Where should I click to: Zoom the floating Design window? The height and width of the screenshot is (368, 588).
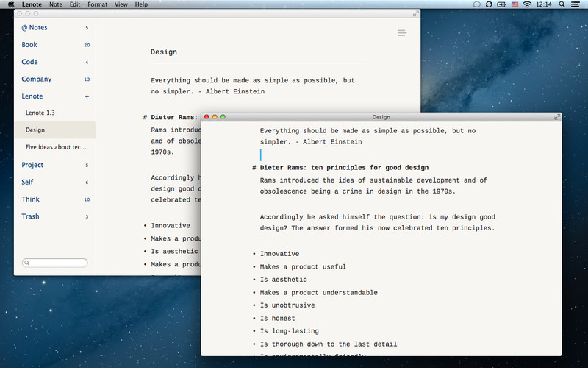(223, 117)
